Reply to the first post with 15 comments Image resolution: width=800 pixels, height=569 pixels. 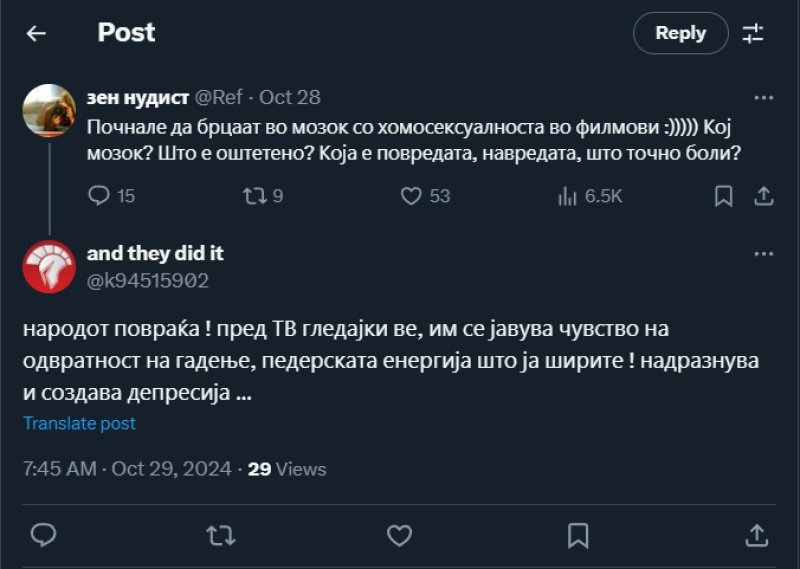tap(99, 196)
